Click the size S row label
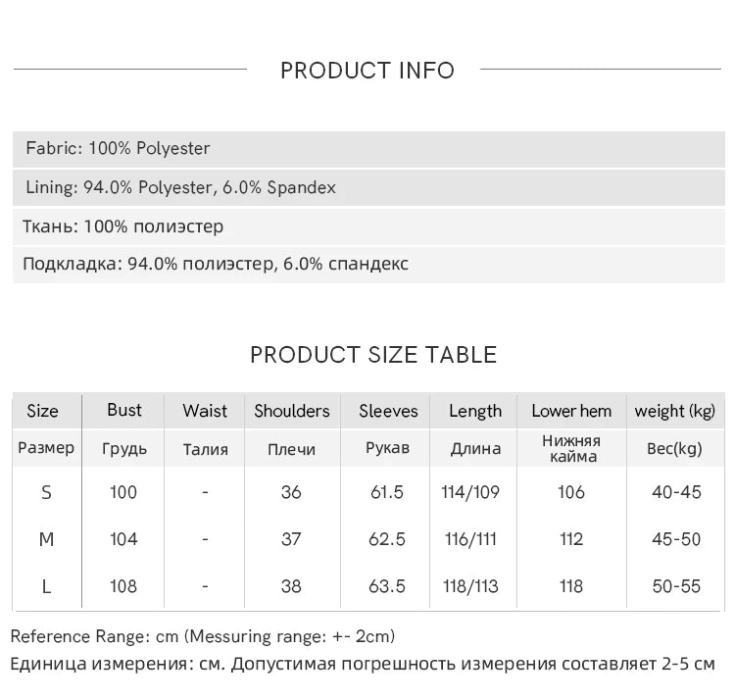 pos(46,492)
